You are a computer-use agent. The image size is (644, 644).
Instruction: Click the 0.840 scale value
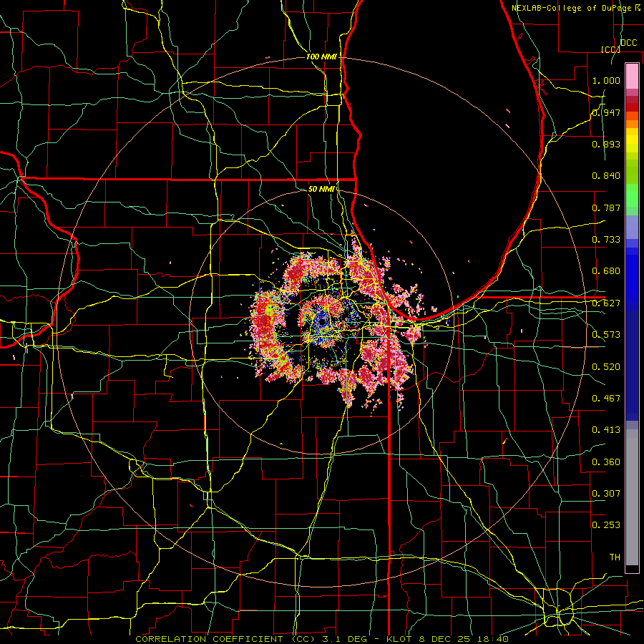tap(606, 176)
